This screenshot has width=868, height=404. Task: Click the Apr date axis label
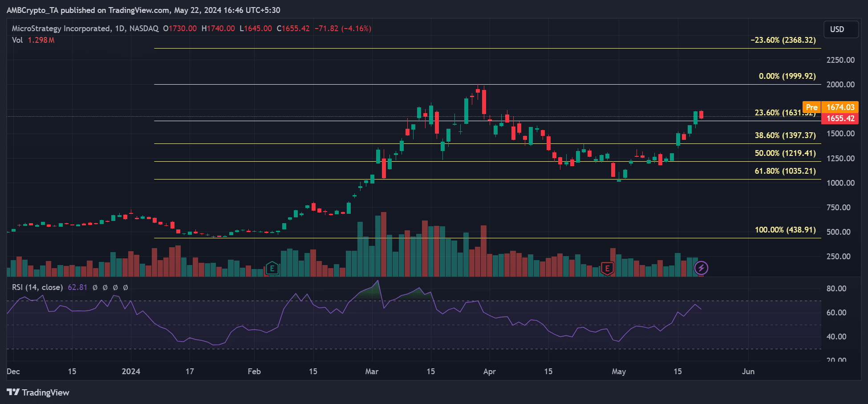[x=489, y=371]
